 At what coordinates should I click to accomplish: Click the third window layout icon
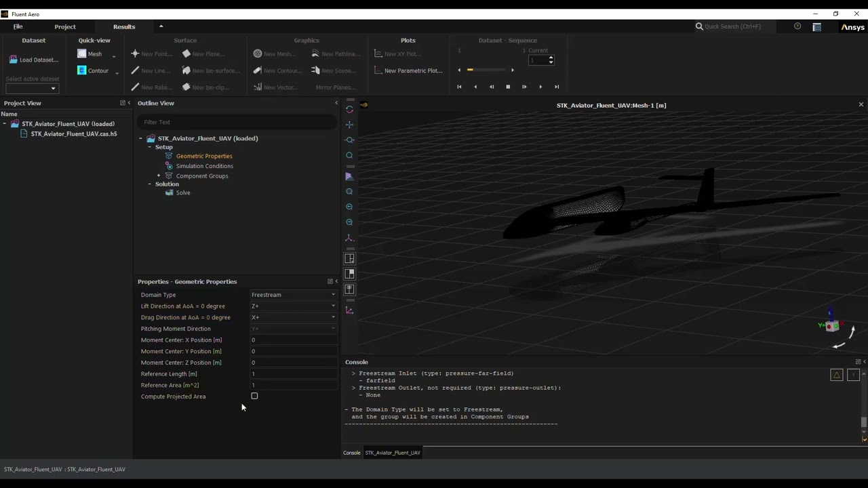pos(349,289)
